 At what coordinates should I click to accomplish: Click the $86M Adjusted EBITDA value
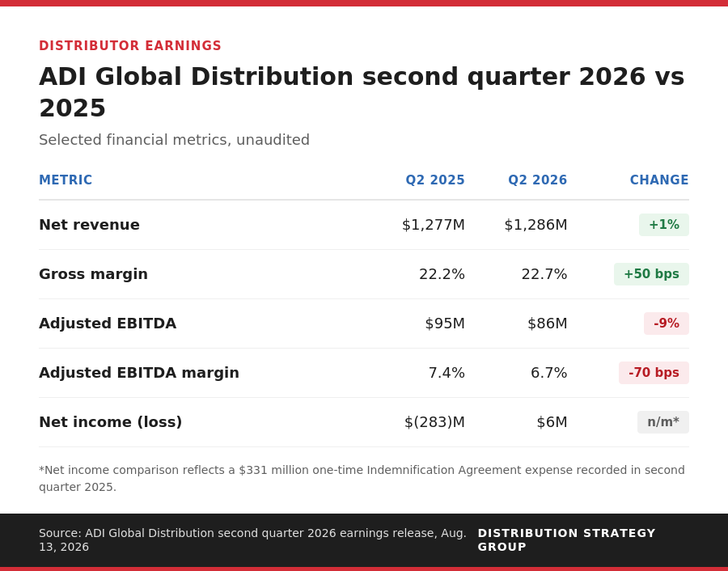(x=548, y=323)
